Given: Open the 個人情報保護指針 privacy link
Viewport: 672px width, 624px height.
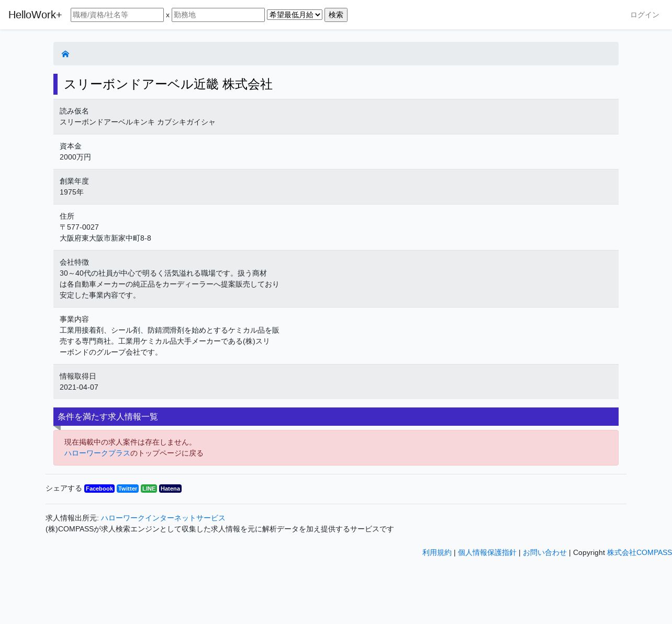Looking at the screenshot, I should coord(487,552).
